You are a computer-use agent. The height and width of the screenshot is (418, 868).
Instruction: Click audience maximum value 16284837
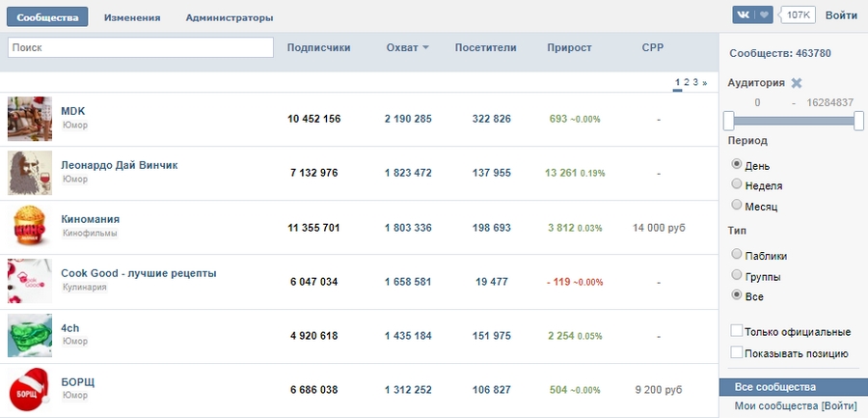click(829, 102)
